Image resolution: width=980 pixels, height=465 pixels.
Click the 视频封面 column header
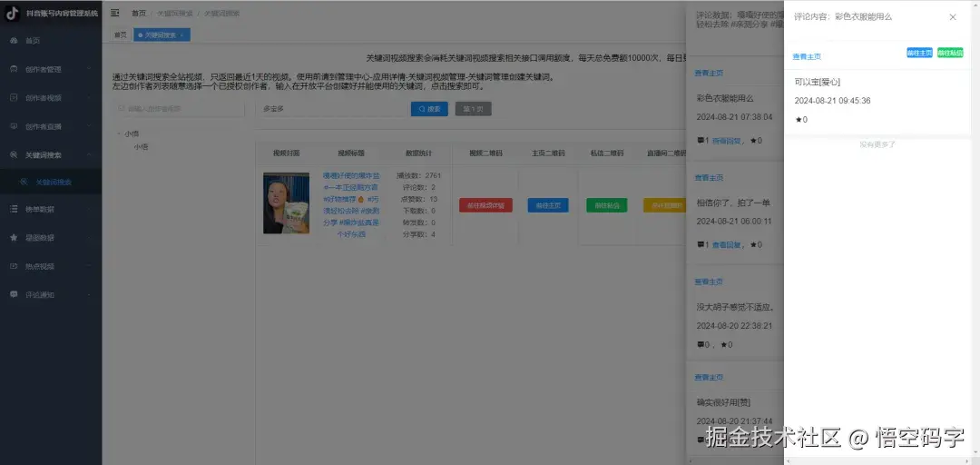tap(286, 153)
